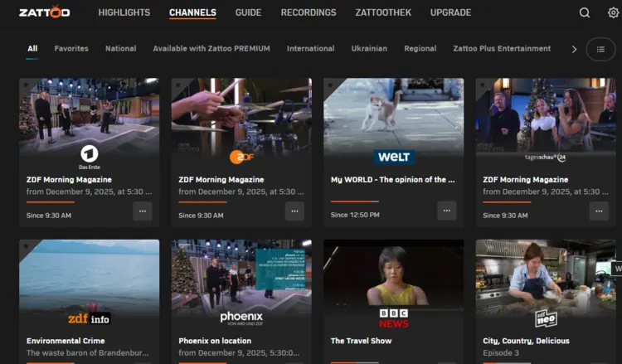Favorite the WELT channel star

(330, 85)
